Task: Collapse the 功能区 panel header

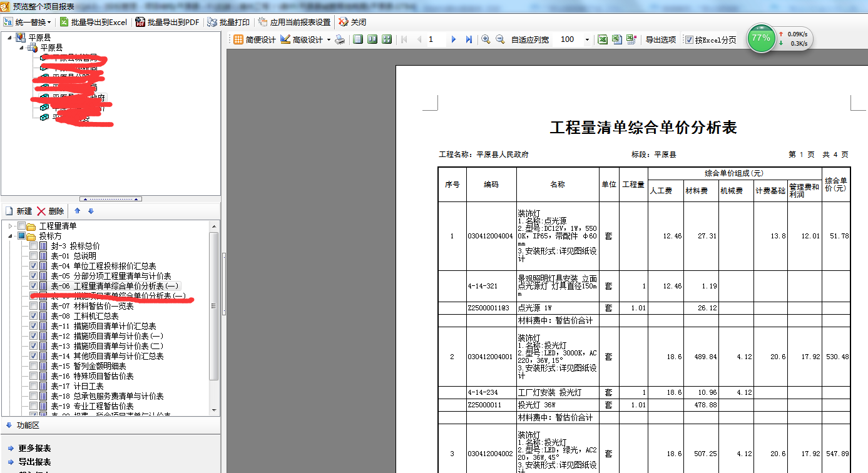Action: pyautogui.click(x=110, y=425)
